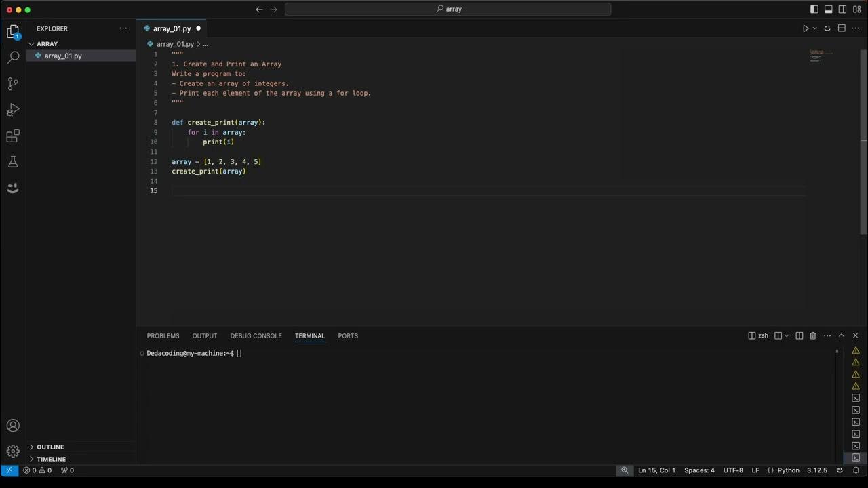The image size is (868, 488).
Task: Open the Extensions view
Action: click(13, 136)
